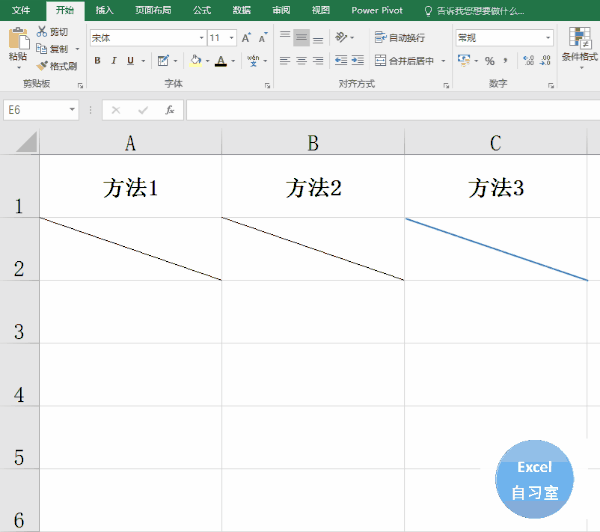The image size is (600, 532).
Task: Open the font name dropdown showing 宋体
Action: [x=201, y=38]
